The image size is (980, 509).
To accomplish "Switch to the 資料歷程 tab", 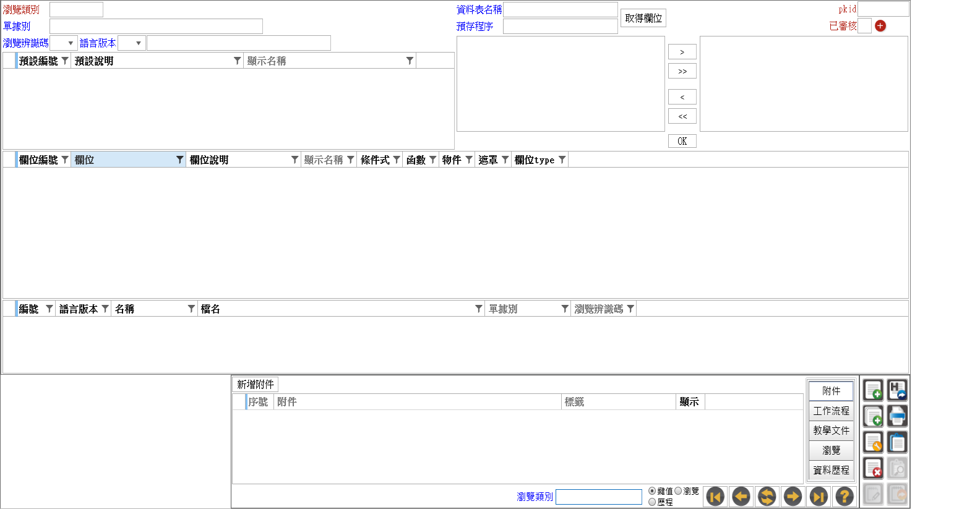I will click(831, 470).
